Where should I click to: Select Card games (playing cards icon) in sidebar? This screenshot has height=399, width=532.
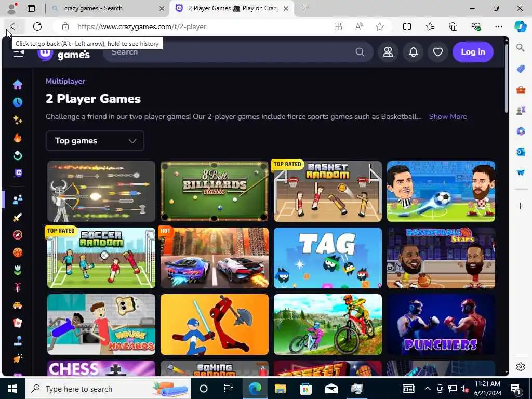click(x=18, y=323)
